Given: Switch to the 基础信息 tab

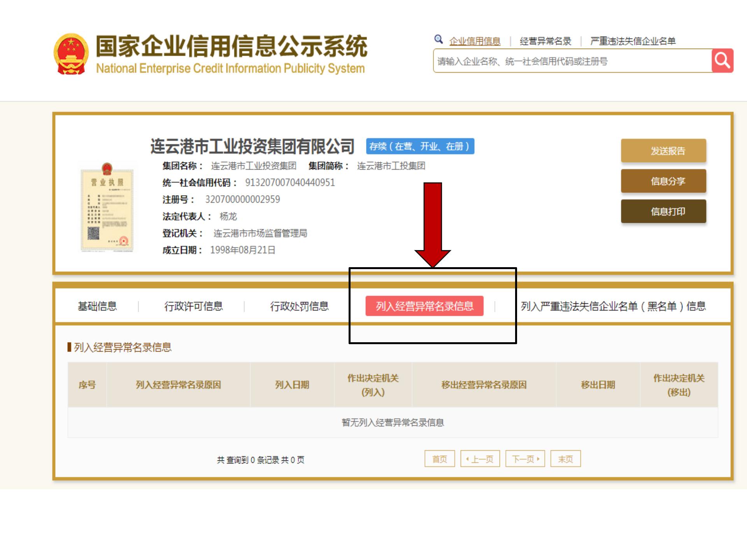Looking at the screenshot, I should tap(97, 306).
